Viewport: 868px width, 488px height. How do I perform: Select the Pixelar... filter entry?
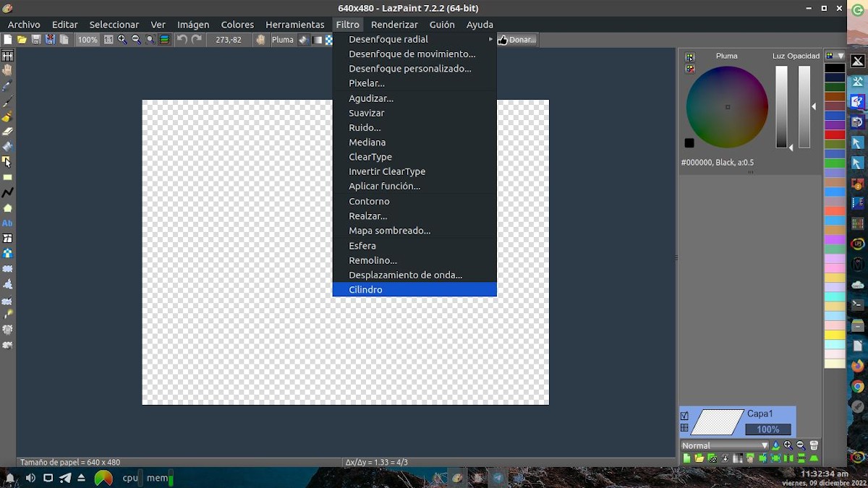414,83
